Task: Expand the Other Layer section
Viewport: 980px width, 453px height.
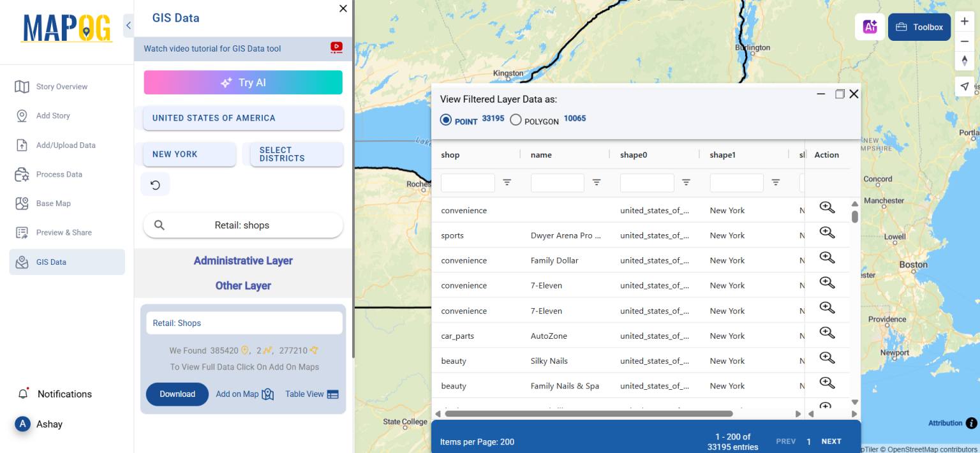Action: point(243,285)
